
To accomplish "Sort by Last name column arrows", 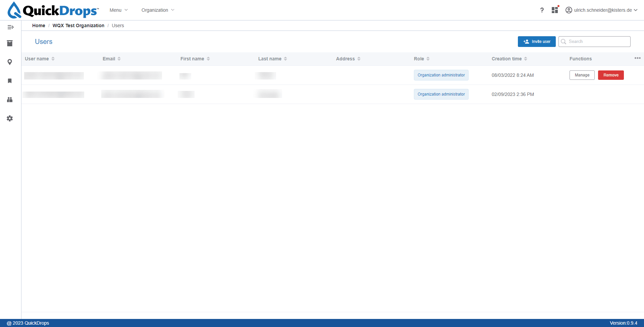I will [285, 59].
